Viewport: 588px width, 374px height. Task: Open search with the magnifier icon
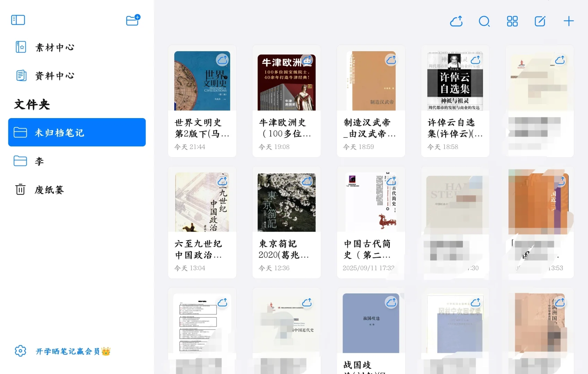484,21
